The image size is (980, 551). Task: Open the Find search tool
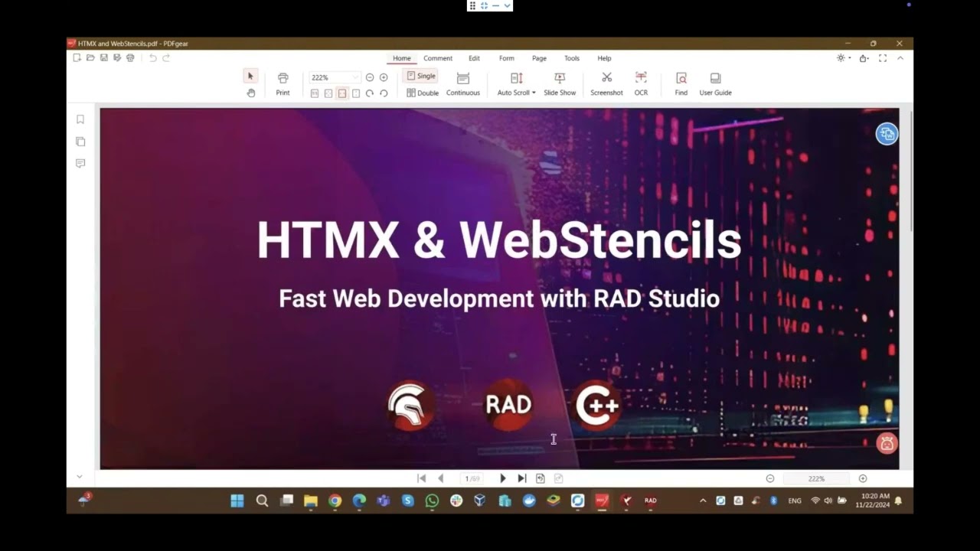click(x=681, y=84)
